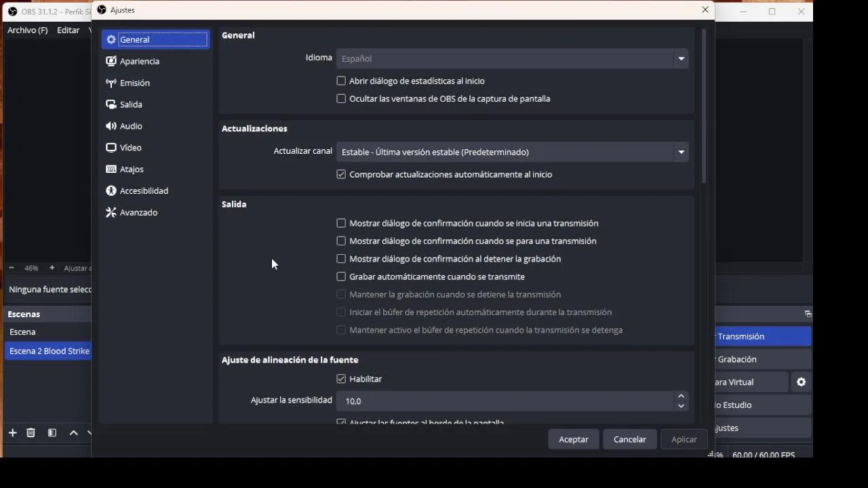Move scene up with arrow icon
Image resolution: width=868 pixels, height=488 pixels.
click(x=74, y=432)
